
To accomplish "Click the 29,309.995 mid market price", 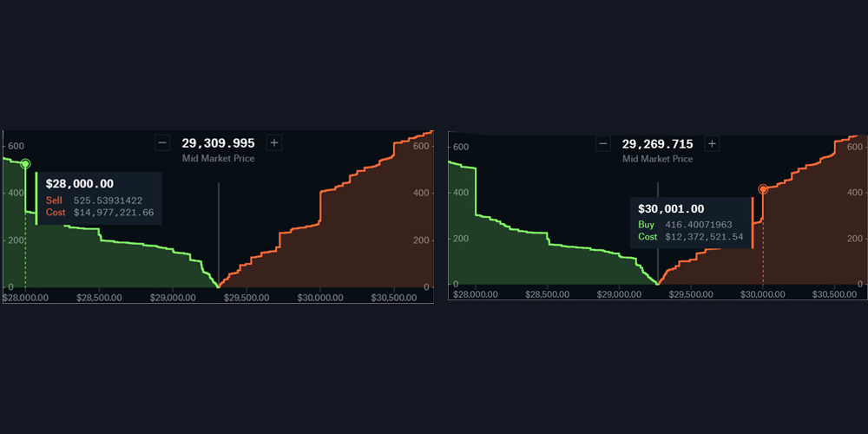I will tap(218, 143).
